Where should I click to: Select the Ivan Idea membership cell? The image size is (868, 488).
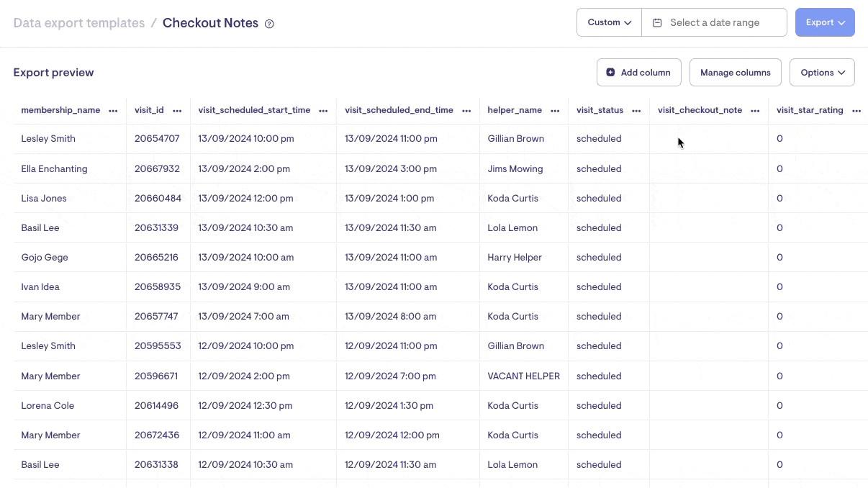(x=40, y=286)
